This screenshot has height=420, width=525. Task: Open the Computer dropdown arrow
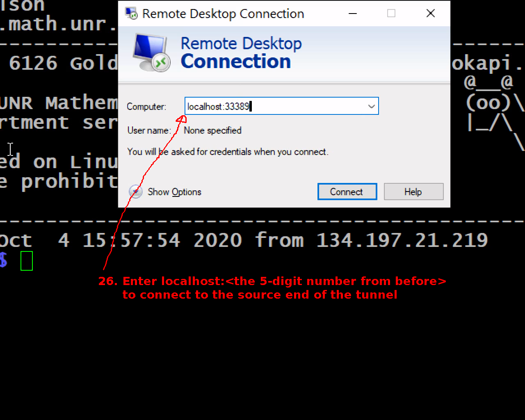click(371, 106)
